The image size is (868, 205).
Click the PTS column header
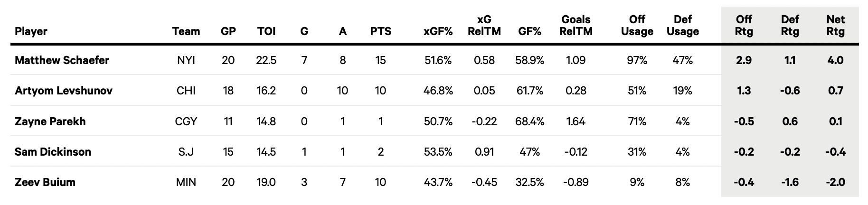click(380, 31)
